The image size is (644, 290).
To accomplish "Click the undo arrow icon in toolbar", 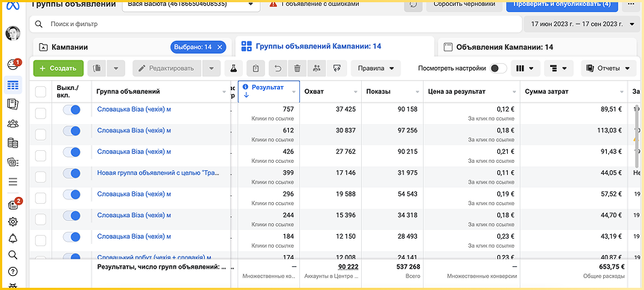I will (x=278, y=68).
